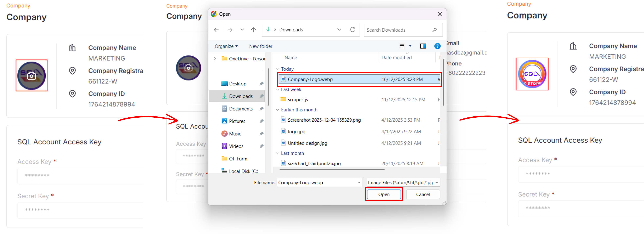Click New folder in toolbar
This screenshot has height=234, width=644.
261,46
